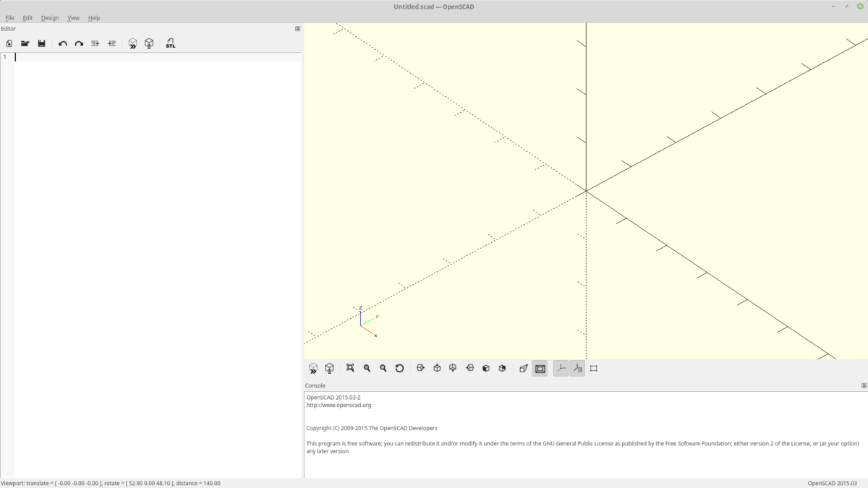Click the line number 1 in editor gutter
The image size is (868, 488).
[4, 57]
